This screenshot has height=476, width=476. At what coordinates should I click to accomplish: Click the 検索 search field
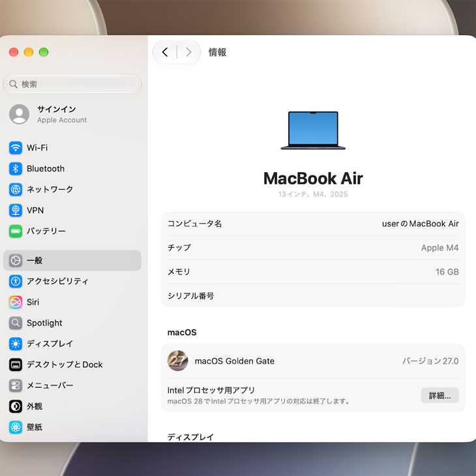tap(72, 84)
